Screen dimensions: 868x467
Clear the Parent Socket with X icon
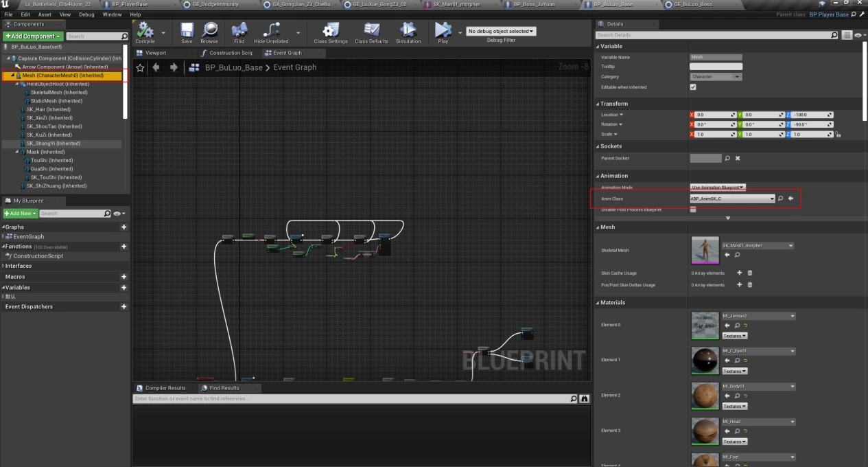[738, 159]
